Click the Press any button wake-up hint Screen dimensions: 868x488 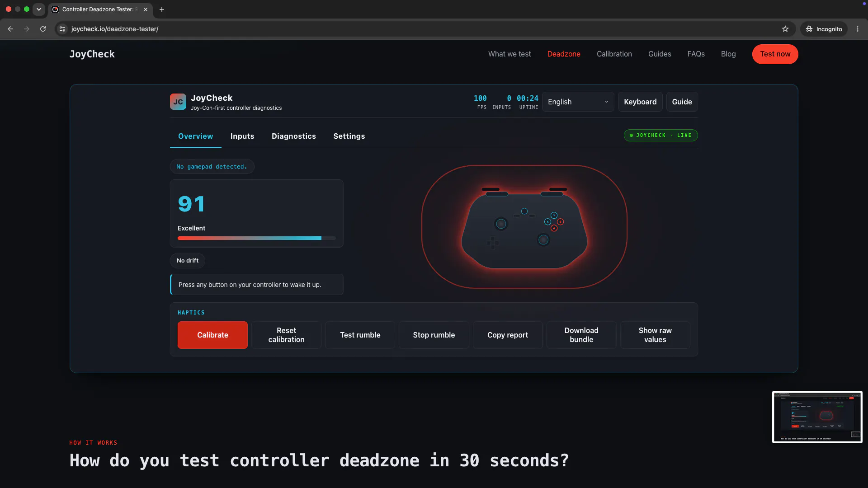pos(256,285)
